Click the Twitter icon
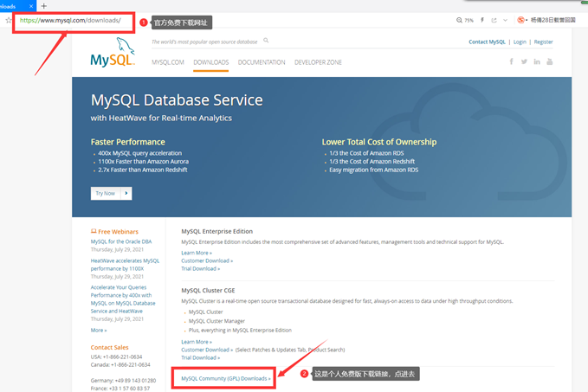Screen dimensions: 588x392 pos(524,61)
